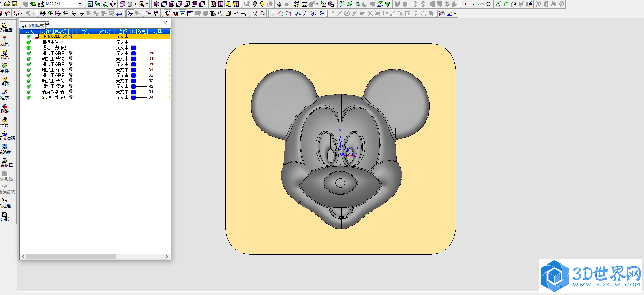Select the 2.5轴-封闭轮 procedure row

click(x=95, y=97)
